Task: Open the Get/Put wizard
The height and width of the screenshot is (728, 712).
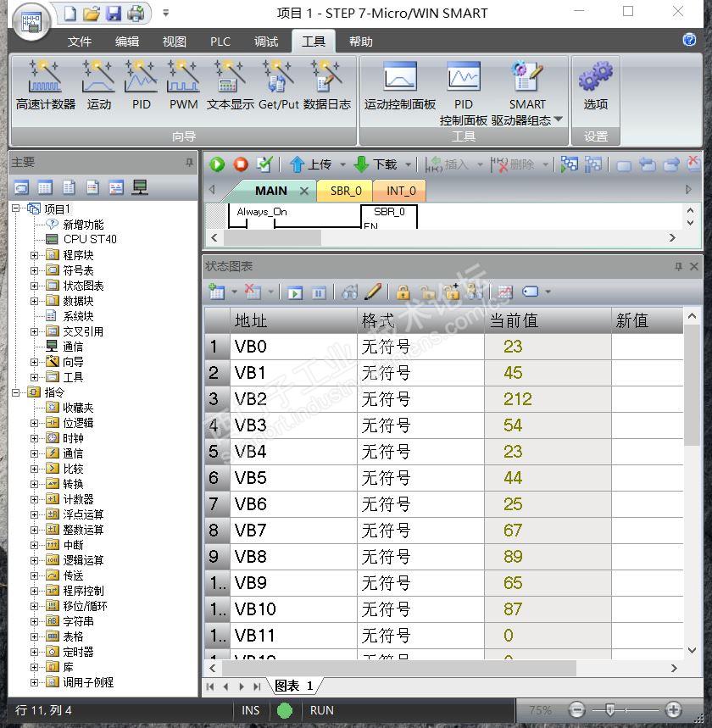Action: (x=278, y=85)
